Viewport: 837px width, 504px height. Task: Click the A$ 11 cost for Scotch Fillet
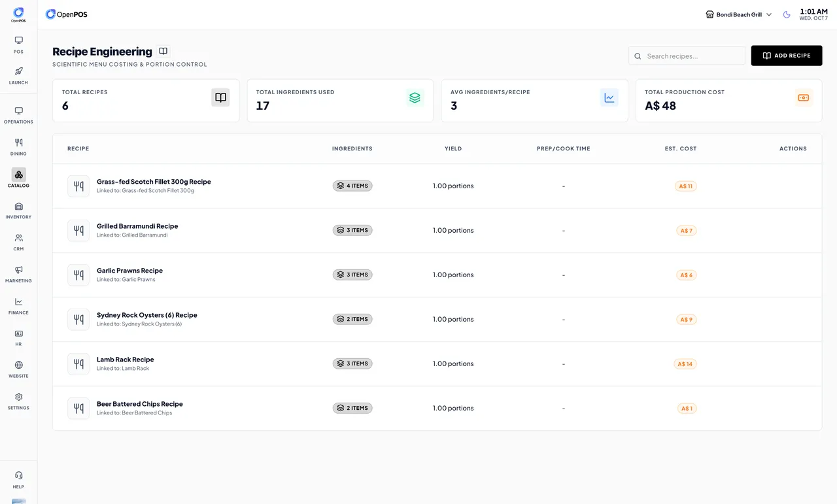pos(685,186)
